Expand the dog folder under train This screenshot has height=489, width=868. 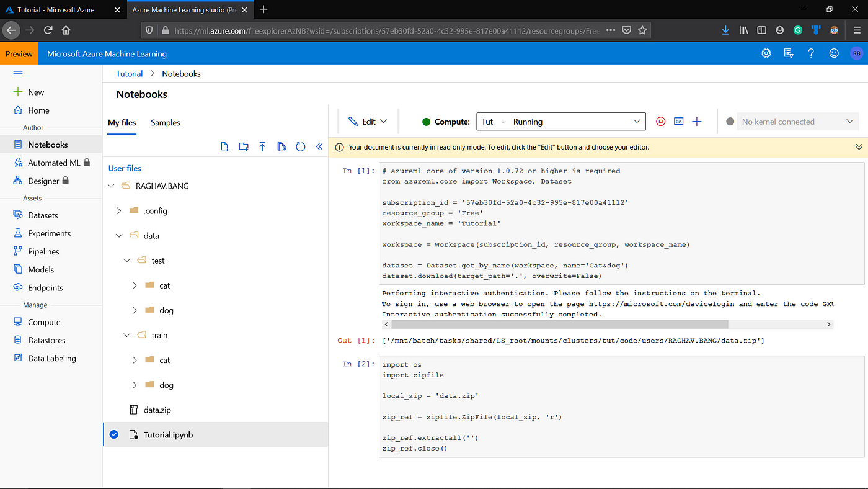(x=135, y=385)
